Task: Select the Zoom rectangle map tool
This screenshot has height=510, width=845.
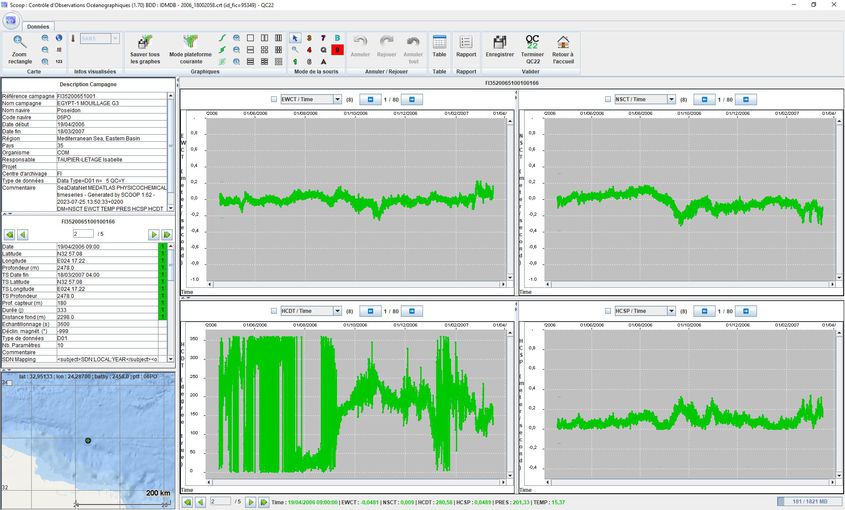Action: pyautogui.click(x=19, y=49)
